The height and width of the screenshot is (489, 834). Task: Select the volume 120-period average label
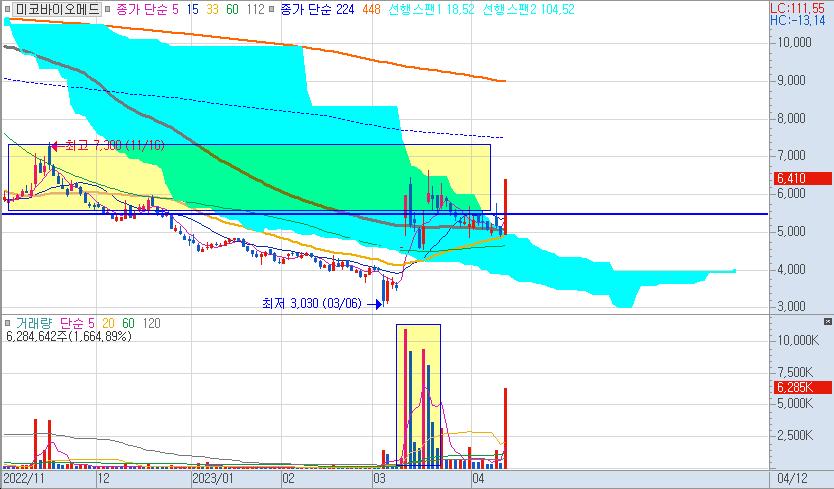pyautogui.click(x=151, y=323)
